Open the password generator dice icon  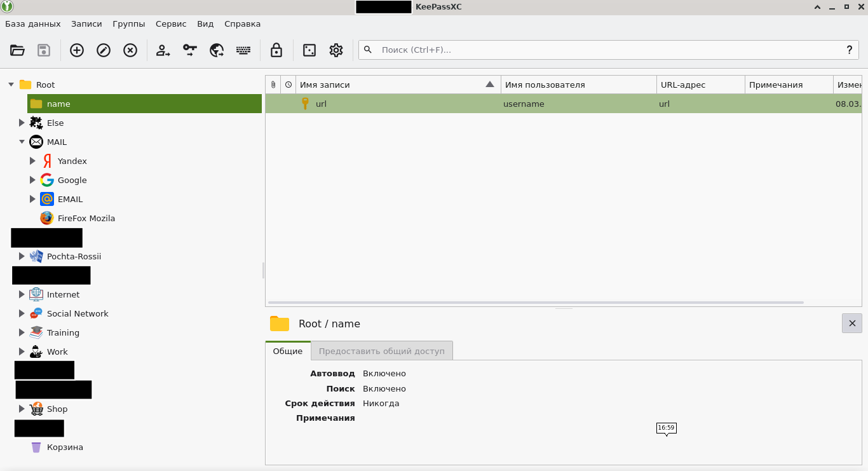tap(309, 50)
